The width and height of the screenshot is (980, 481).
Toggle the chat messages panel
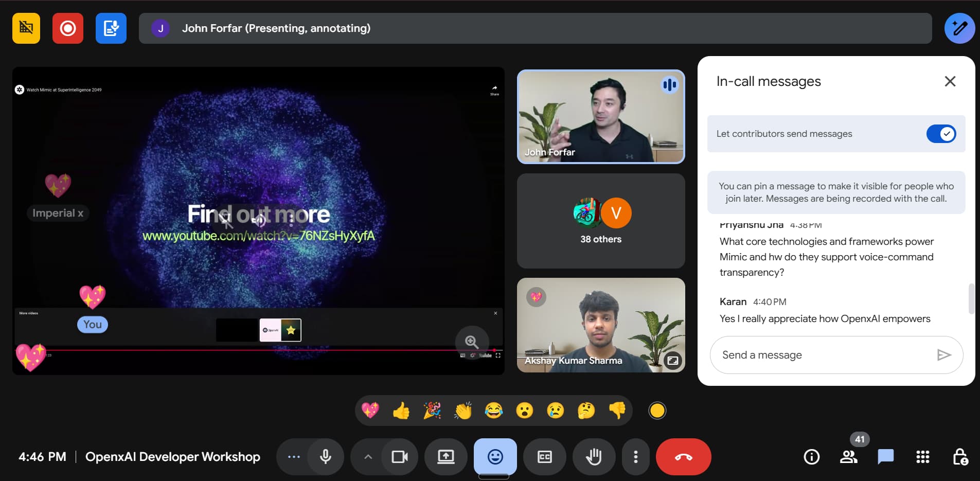885,457
